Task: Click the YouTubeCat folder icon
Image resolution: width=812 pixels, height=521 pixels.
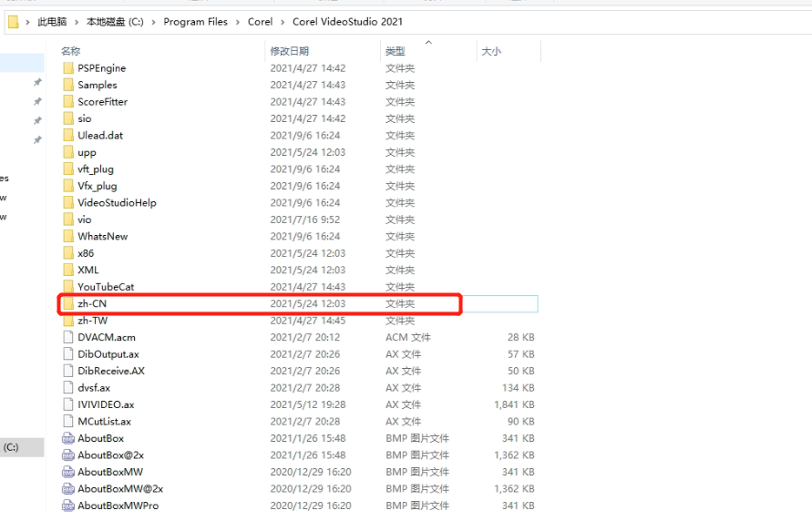Action: [68, 287]
